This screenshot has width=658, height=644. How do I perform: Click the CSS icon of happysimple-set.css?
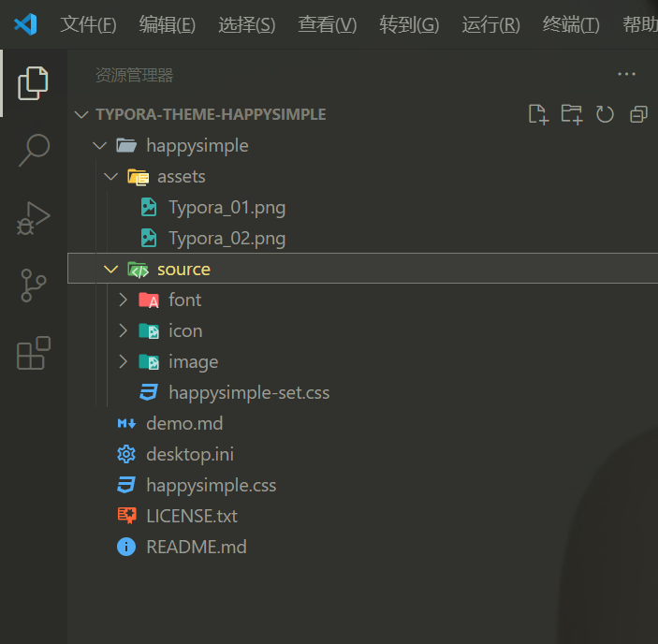(149, 393)
